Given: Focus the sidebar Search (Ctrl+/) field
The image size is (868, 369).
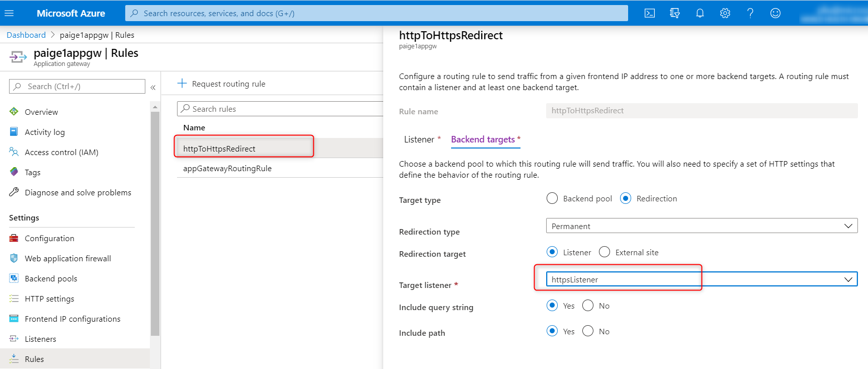Looking at the screenshot, I should [77, 86].
